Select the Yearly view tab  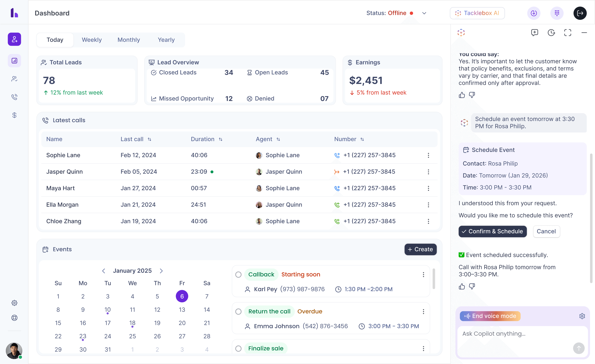166,40
